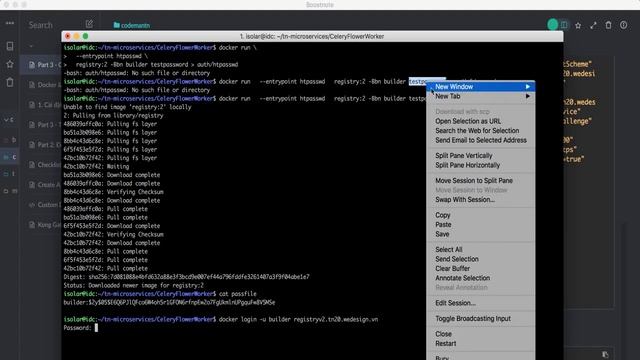Viewport: 640px width, 360px height.
Task: Select the 'Part 2' note in Boostnote list
Action: pyautogui.click(x=41, y=145)
